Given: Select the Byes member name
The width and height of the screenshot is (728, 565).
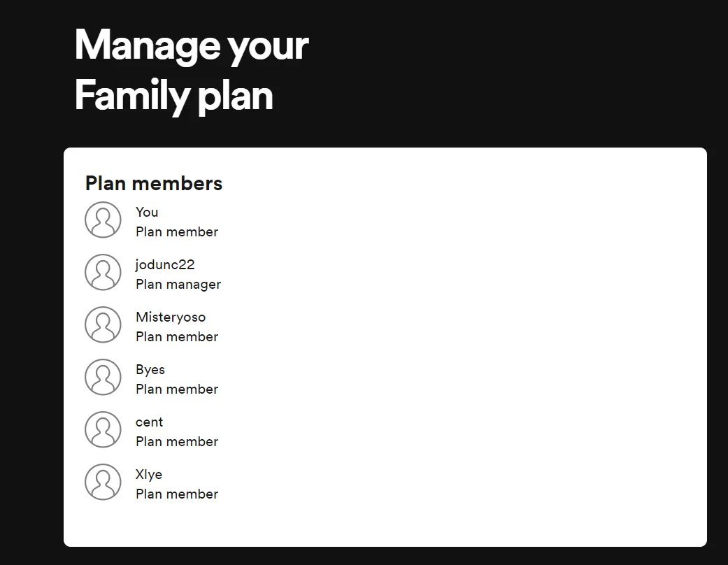Looking at the screenshot, I should (x=150, y=369).
